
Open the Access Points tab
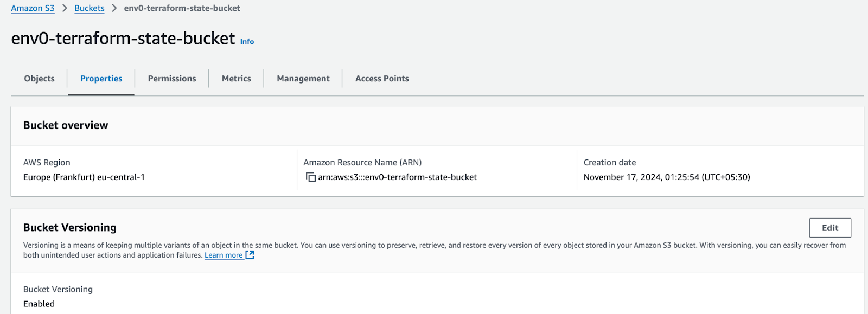pos(382,79)
